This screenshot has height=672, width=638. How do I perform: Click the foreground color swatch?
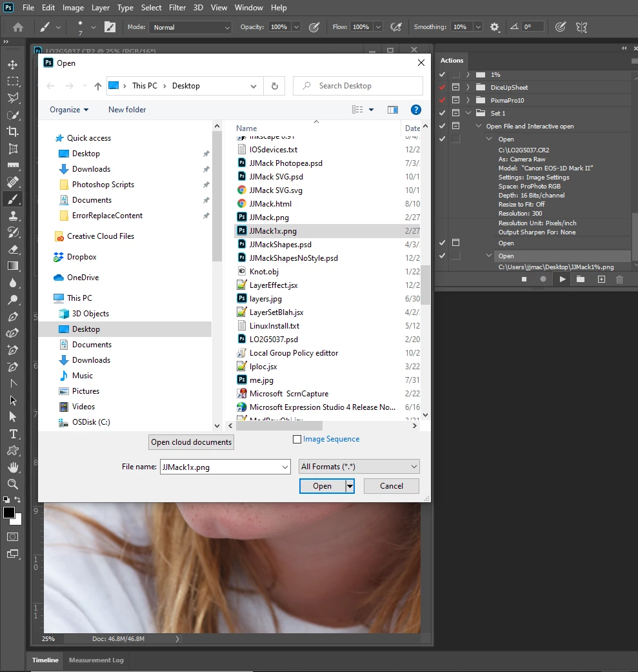click(8, 513)
